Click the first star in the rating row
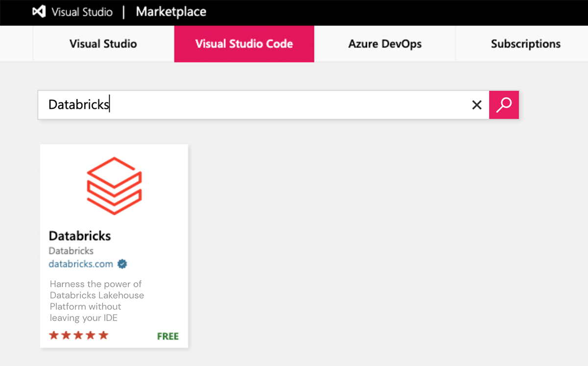 click(x=53, y=335)
